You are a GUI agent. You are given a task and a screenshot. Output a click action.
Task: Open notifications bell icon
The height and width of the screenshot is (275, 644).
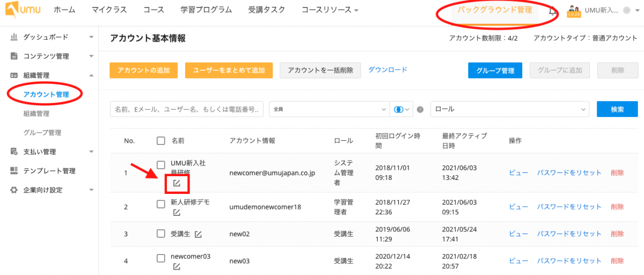click(553, 10)
